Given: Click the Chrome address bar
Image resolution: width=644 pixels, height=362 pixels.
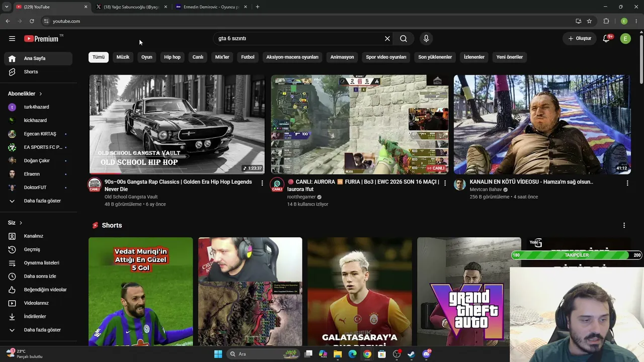Looking at the screenshot, I should [307, 21].
